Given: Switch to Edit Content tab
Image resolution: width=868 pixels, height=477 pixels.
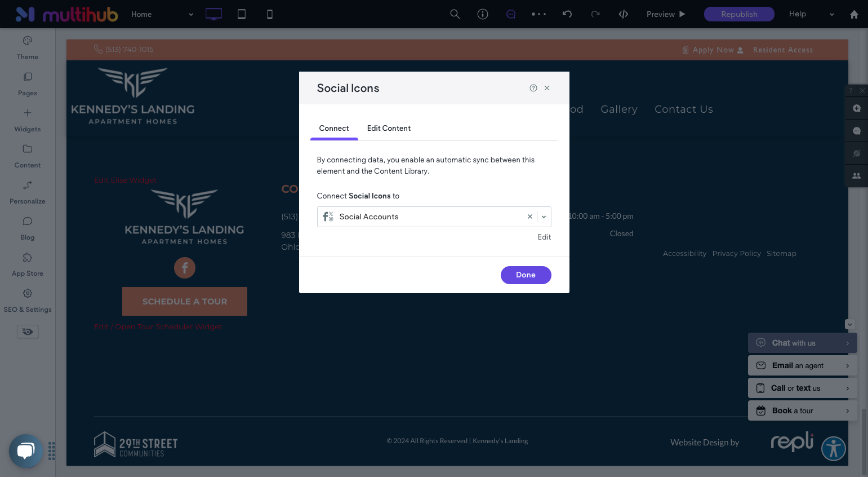Looking at the screenshot, I should (389, 128).
